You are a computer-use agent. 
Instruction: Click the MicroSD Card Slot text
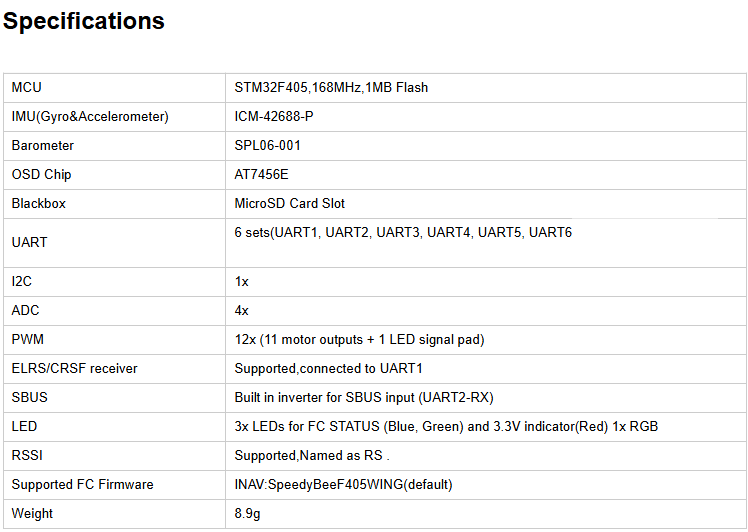290,204
